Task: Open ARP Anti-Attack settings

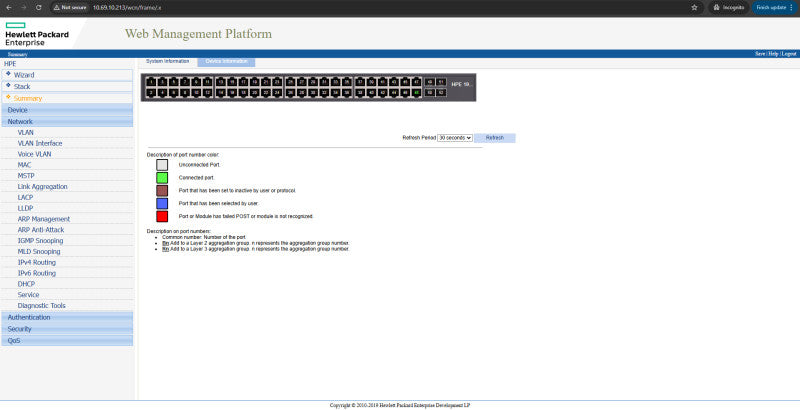Action: click(x=41, y=230)
